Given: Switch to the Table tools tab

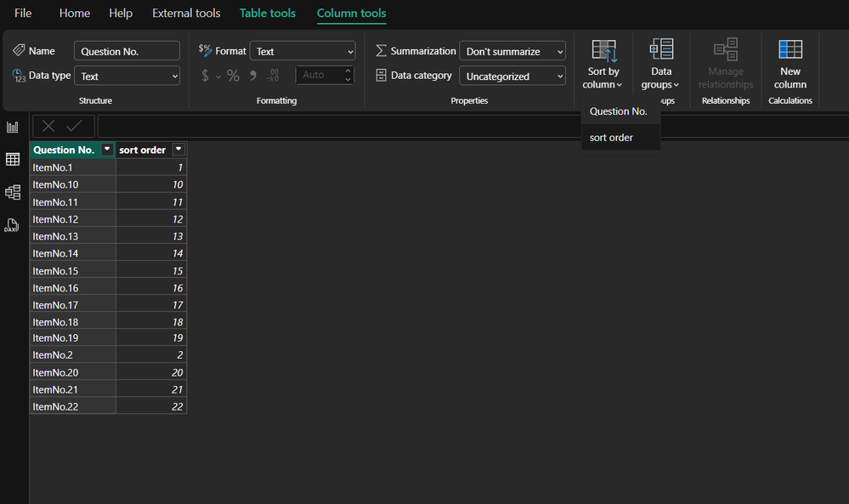Looking at the screenshot, I should point(268,13).
